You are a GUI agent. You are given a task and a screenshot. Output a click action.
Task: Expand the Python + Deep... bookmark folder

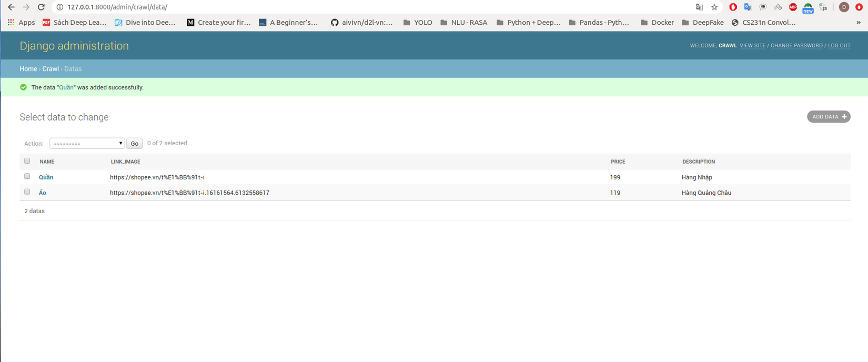[528, 23]
